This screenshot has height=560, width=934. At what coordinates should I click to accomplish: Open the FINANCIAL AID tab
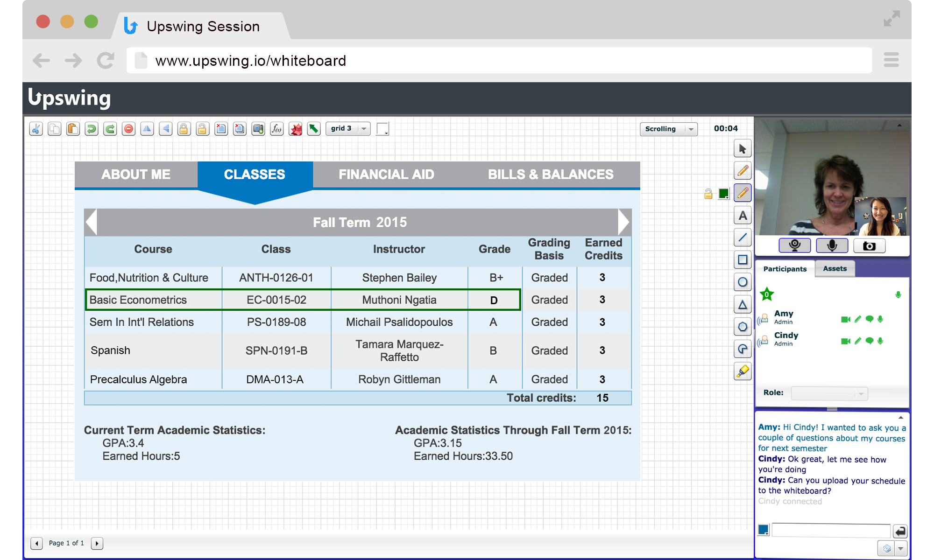[386, 175]
